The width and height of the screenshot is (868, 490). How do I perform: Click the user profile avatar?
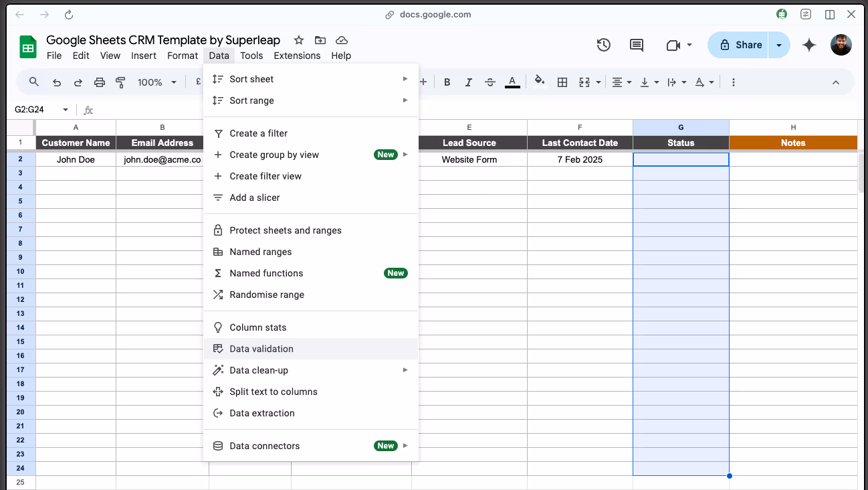(x=841, y=45)
